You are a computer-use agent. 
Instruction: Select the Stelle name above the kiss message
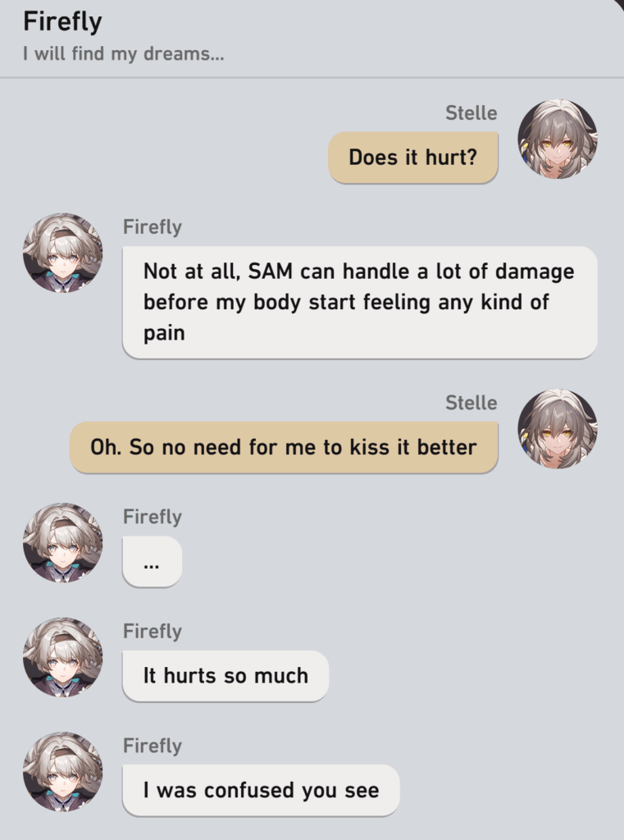[x=471, y=403]
